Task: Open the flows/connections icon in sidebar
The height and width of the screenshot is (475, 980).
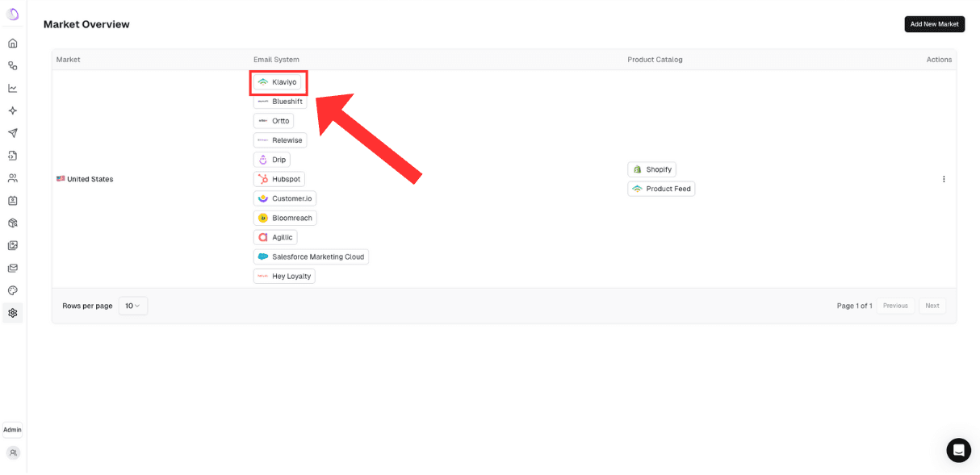Action: point(13,66)
